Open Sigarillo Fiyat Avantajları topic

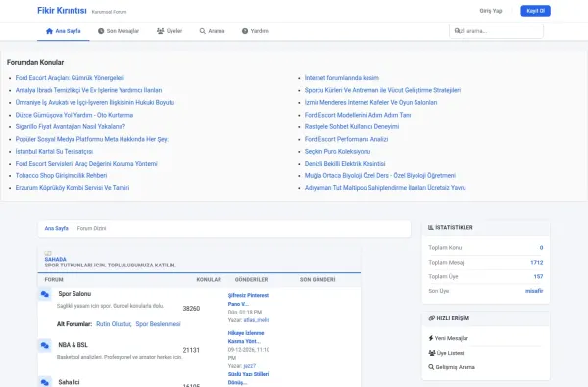[x=71, y=126]
